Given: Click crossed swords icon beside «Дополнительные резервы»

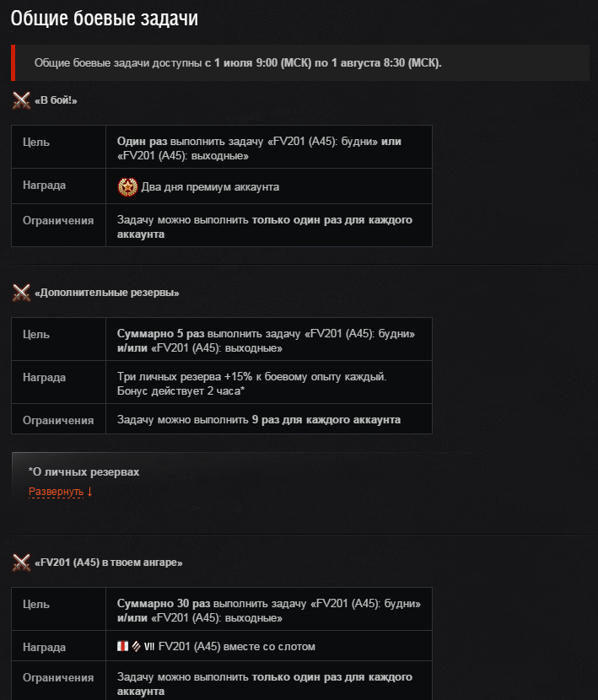Looking at the screenshot, I should coord(21,293).
